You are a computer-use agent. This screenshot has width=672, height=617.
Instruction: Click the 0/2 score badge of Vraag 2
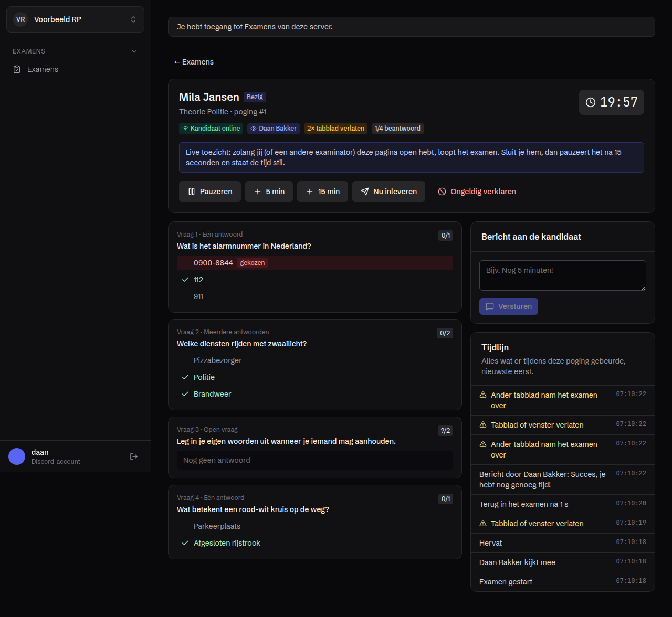445,333
